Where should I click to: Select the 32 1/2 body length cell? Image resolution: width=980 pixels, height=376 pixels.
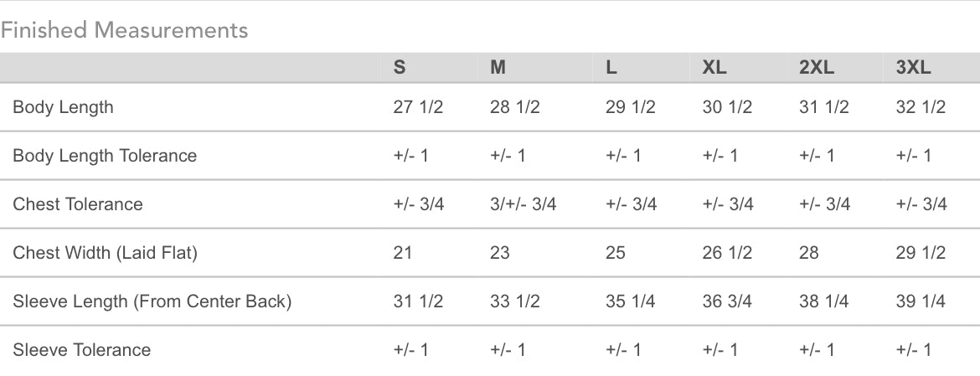(921, 107)
